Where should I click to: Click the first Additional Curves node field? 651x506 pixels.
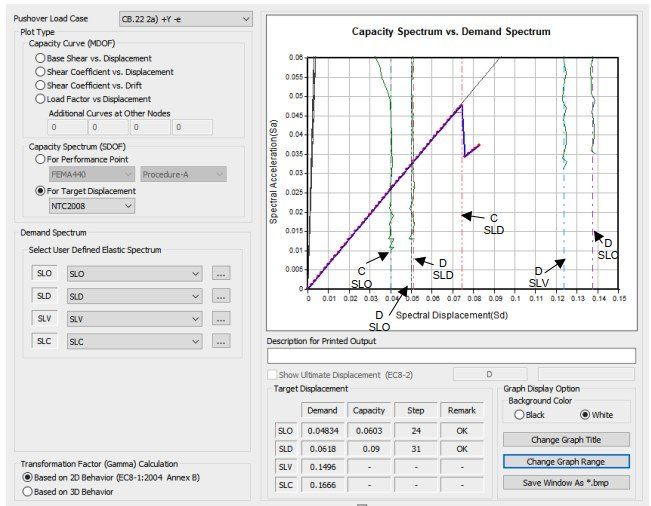(x=67, y=127)
